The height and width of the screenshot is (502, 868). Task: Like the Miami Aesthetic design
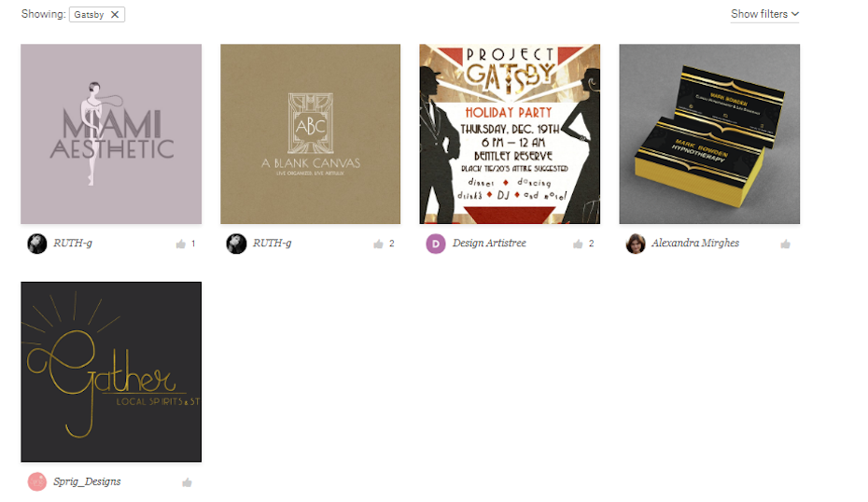[180, 244]
